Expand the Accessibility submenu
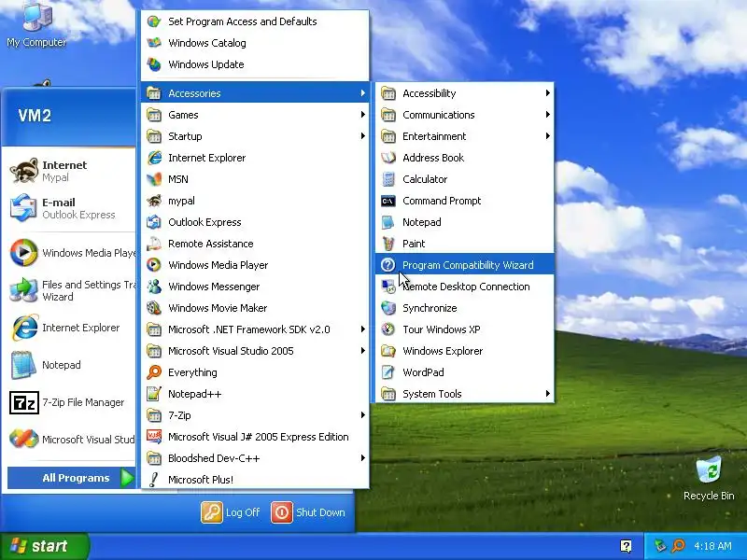The height and width of the screenshot is (560, 747). [464, 93]
